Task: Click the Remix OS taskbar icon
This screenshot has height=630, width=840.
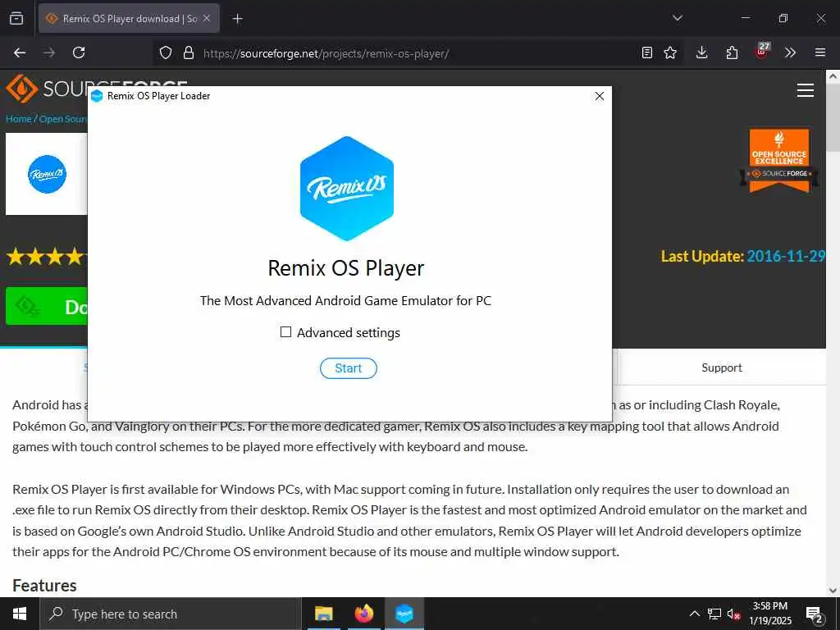Action: (404, 614)
